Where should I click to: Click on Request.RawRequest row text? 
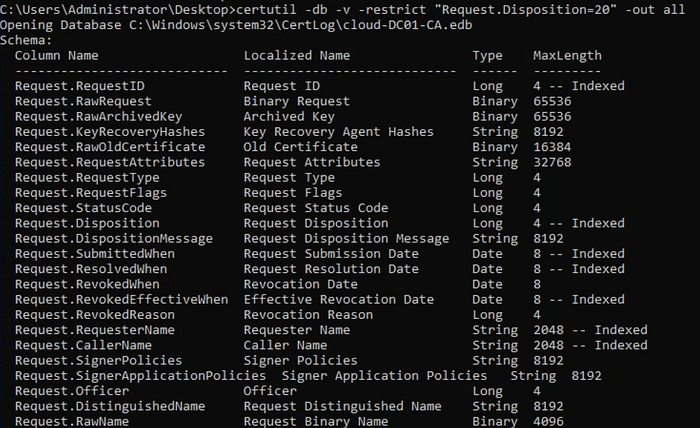(x=83, y=101)
